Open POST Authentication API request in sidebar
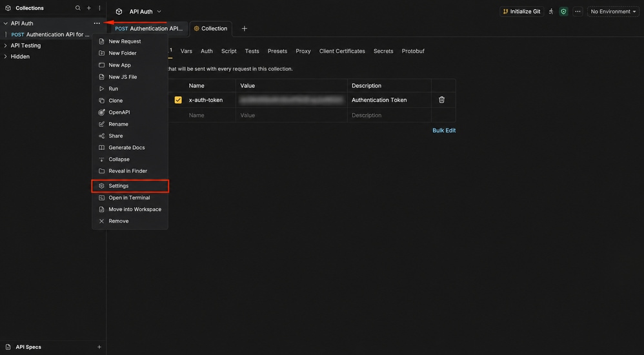Image resolution: width=644 pixels, height=355 pixels. click(50, 34)
